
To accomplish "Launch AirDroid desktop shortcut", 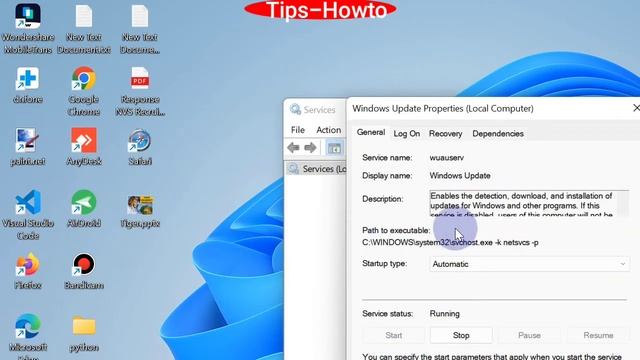I will click(84, 209).
